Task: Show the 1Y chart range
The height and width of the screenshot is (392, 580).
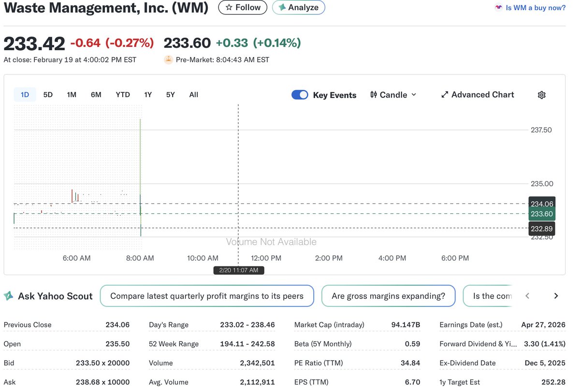Action: [148, 95]
